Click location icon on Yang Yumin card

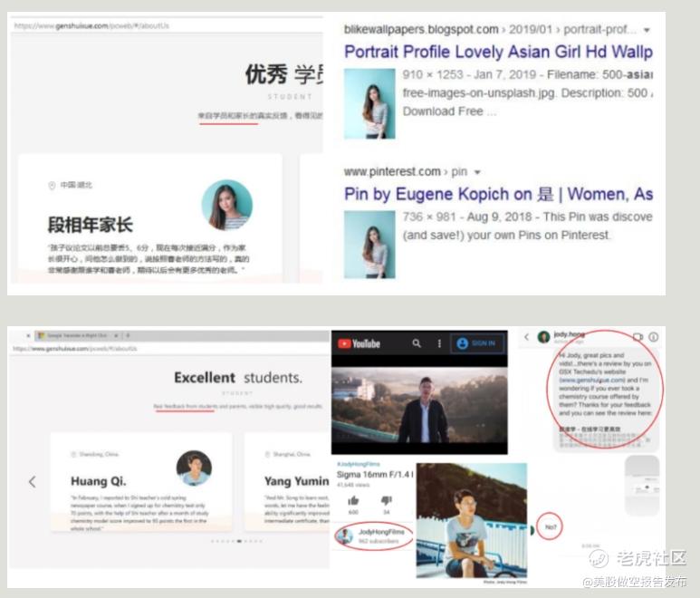267,454
